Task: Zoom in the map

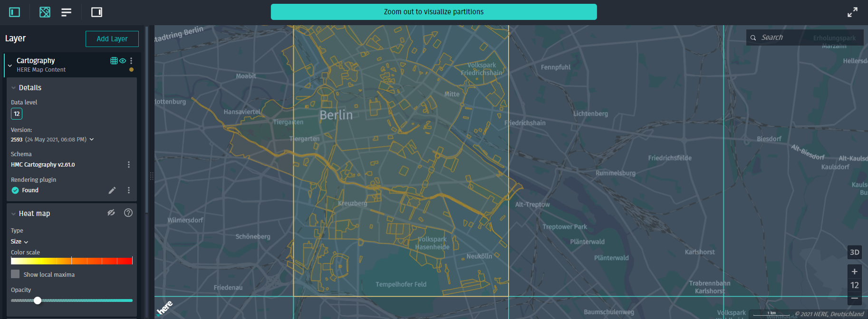Action: click(x=854, y=272)
